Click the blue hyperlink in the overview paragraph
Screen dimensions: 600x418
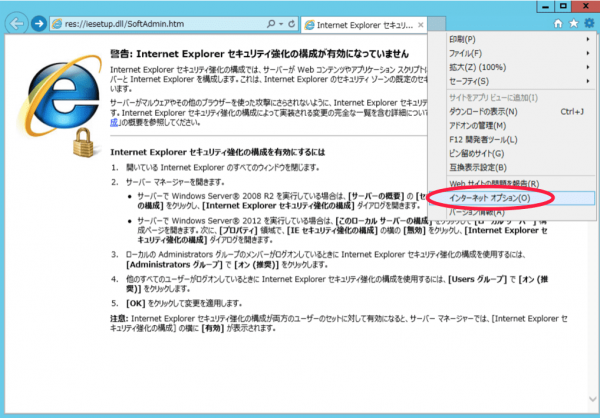tap(114, 122)
